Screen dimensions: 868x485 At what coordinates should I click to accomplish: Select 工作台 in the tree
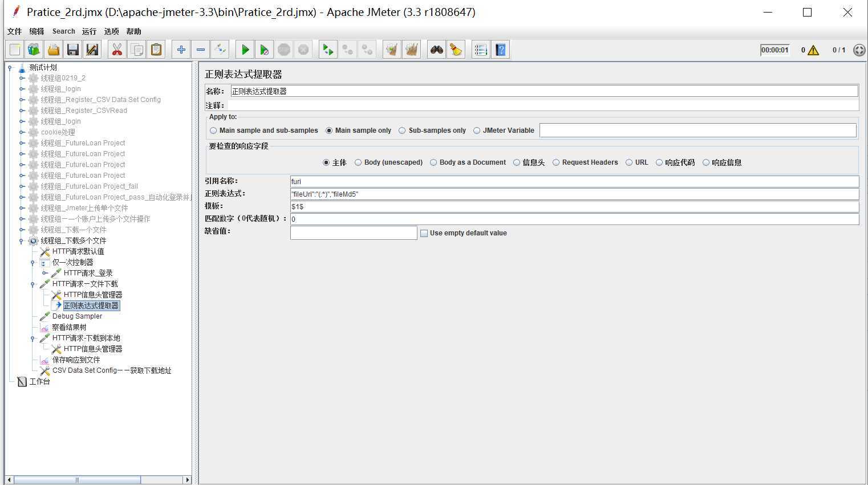point(39,381)
